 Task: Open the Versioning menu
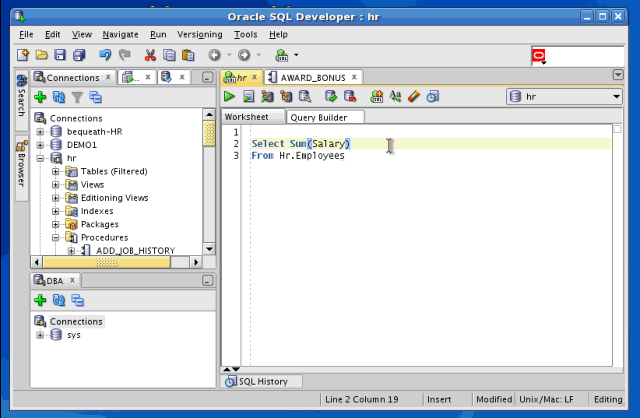point(200,35)
